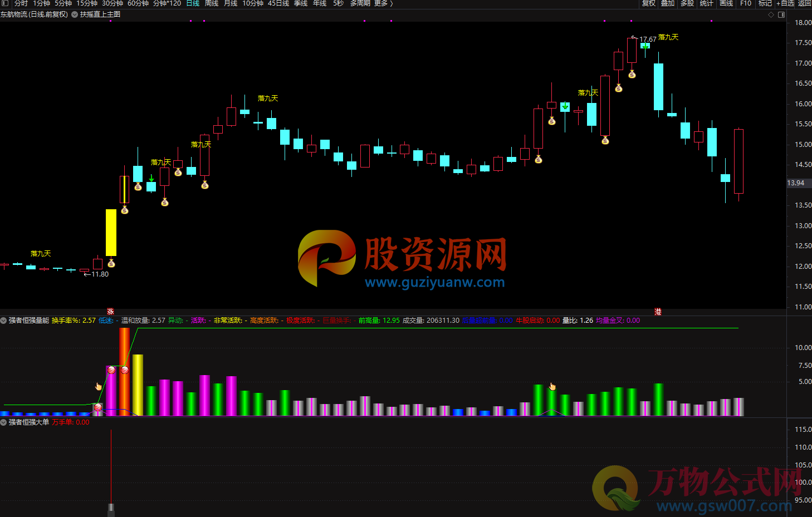
Task: Click the 叠加 overlay button
Action: [668, 3]
